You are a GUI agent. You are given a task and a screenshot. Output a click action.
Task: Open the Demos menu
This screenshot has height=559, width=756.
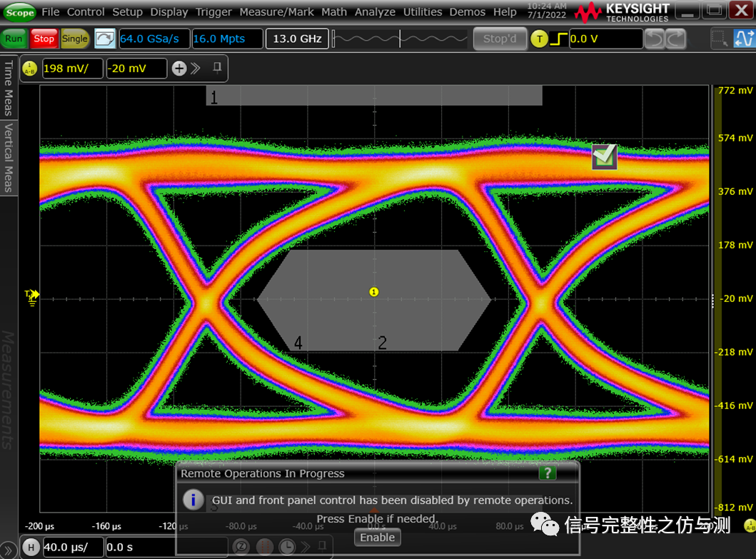coord(467,11)
